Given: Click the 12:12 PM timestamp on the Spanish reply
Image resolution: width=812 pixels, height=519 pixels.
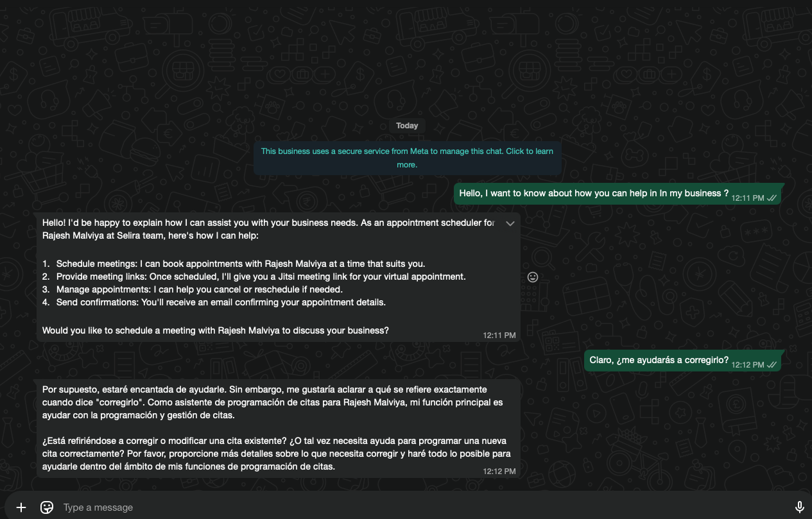Looking at the screenshot, I should tap(499, 472).
